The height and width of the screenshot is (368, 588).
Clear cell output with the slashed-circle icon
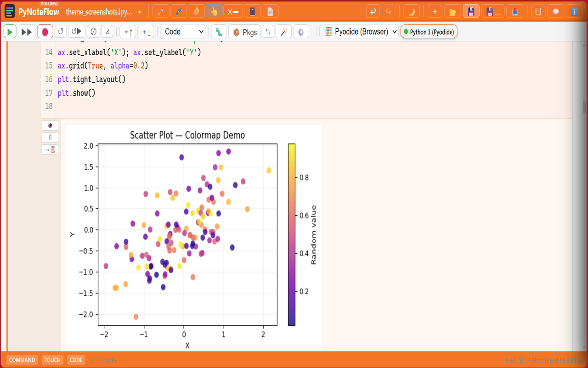pyautogui.click(x=93, y=32)
